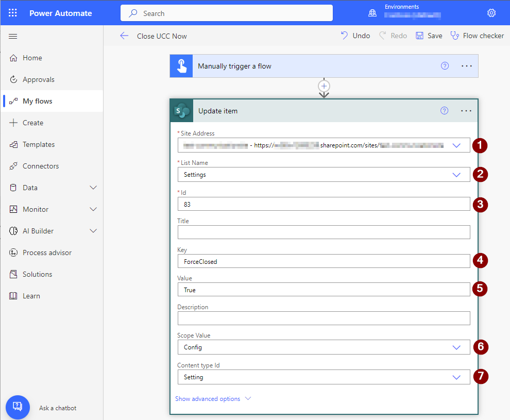The height and width of the screenshot is (420, 510).
Task: Open help for Update item action
Action: point(444,111)
